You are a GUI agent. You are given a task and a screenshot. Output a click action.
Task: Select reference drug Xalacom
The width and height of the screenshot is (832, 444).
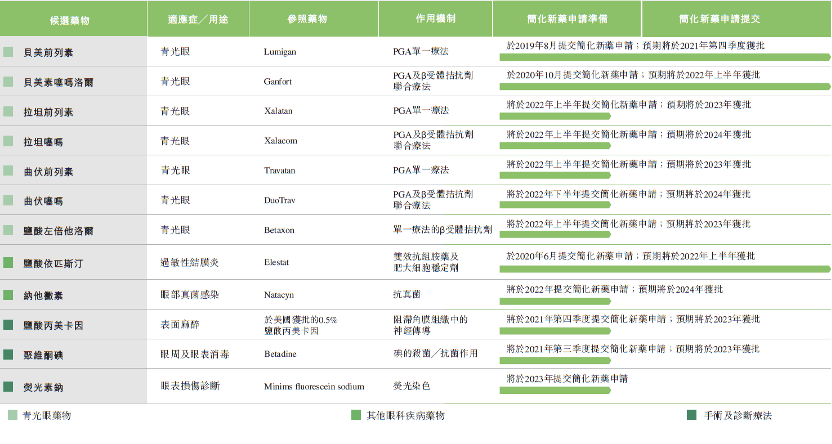(281, 141)
